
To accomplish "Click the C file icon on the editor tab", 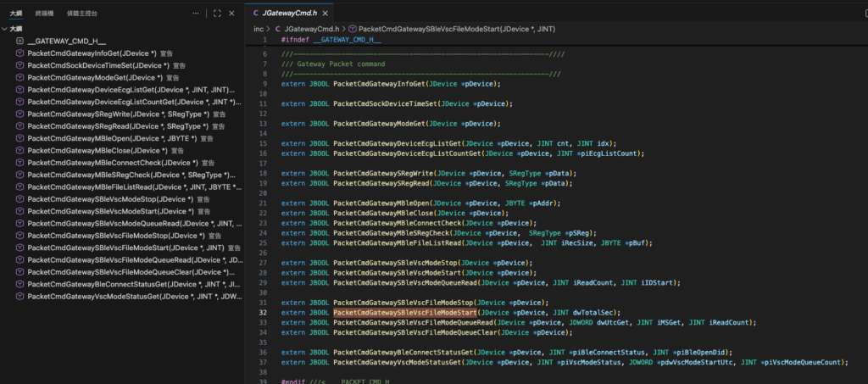I will 257,14.
